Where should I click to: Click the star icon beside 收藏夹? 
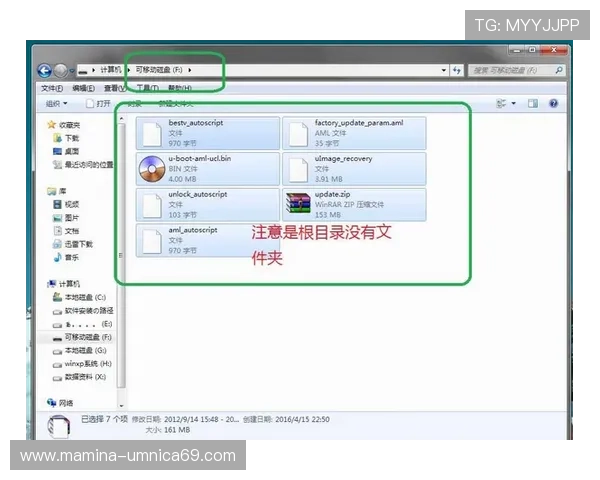coord(52,124)
